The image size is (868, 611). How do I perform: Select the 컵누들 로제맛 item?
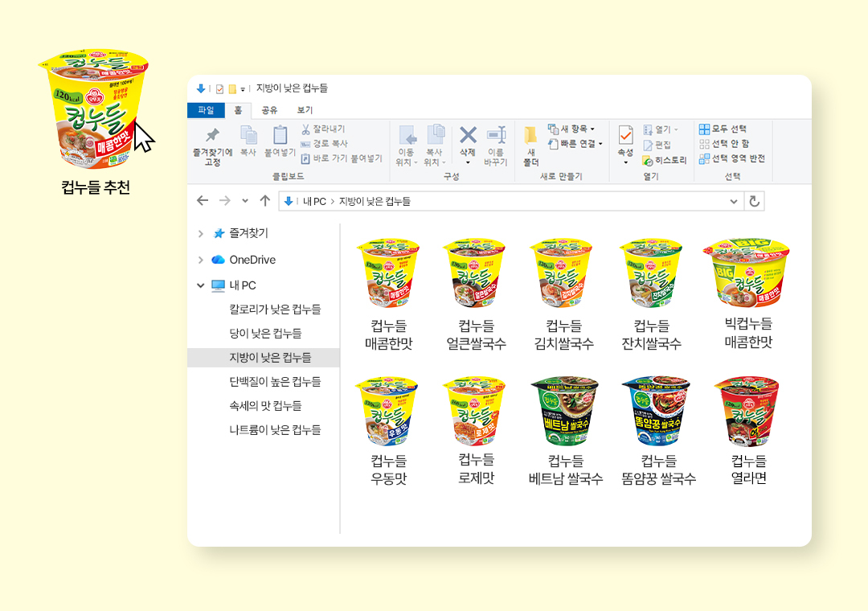[476, 432]
